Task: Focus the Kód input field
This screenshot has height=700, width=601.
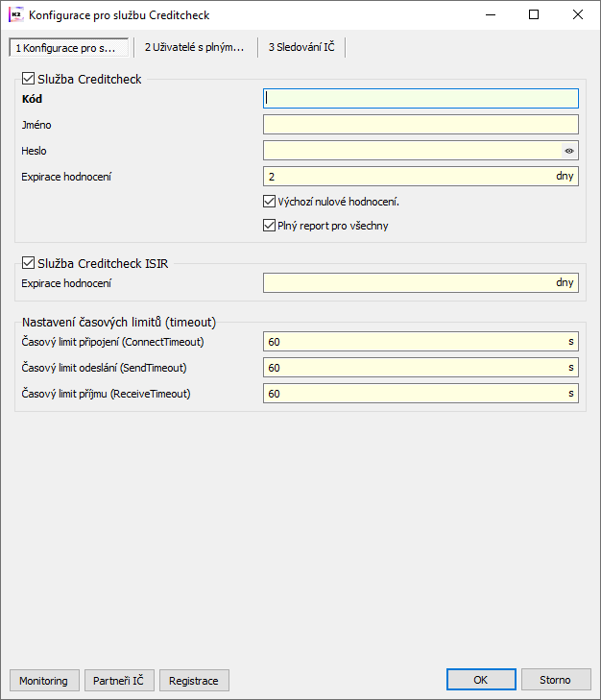Action: [x=420, y=98]
